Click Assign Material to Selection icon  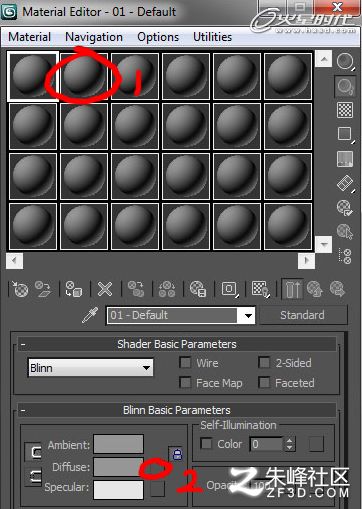tap(74, 289)
